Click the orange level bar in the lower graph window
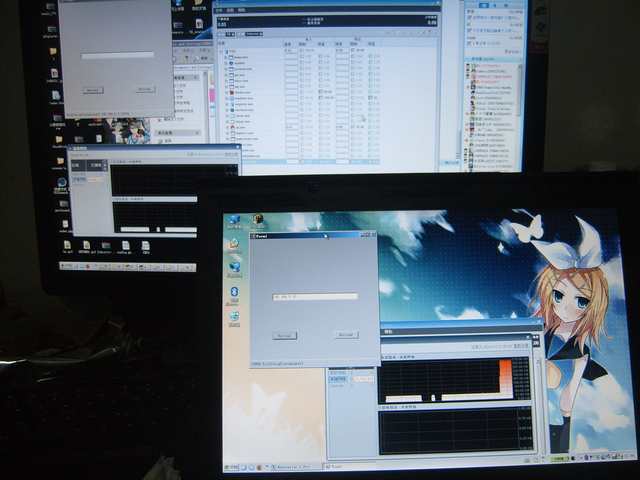This screenshot has width=640, height=480. pos(506,378)
